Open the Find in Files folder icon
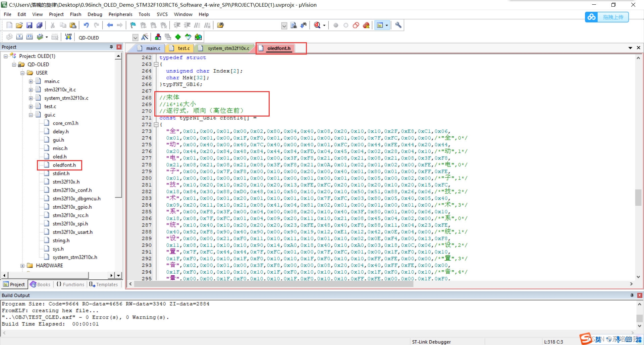The height and width of the screenshot is (345, 644). 220,25
